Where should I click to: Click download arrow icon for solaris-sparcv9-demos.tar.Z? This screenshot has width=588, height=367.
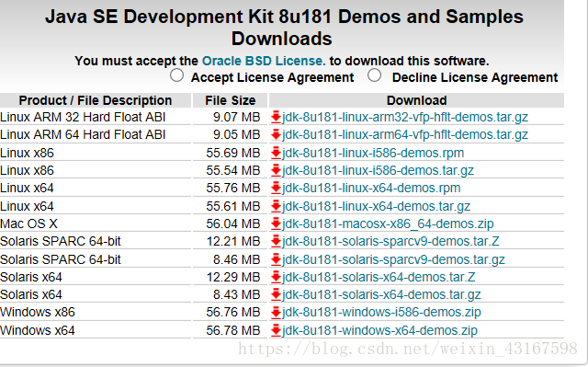click(x=276, y=241)
